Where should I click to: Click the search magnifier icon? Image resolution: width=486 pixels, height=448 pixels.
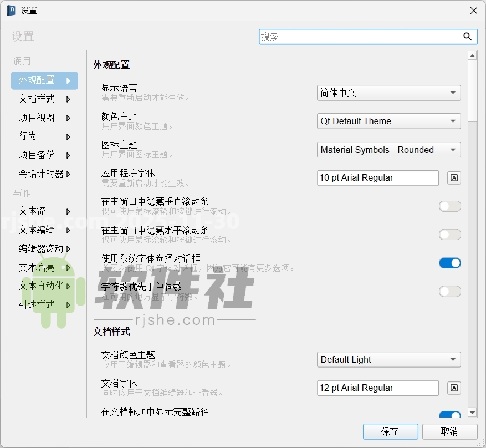click(x=468, y=37)
